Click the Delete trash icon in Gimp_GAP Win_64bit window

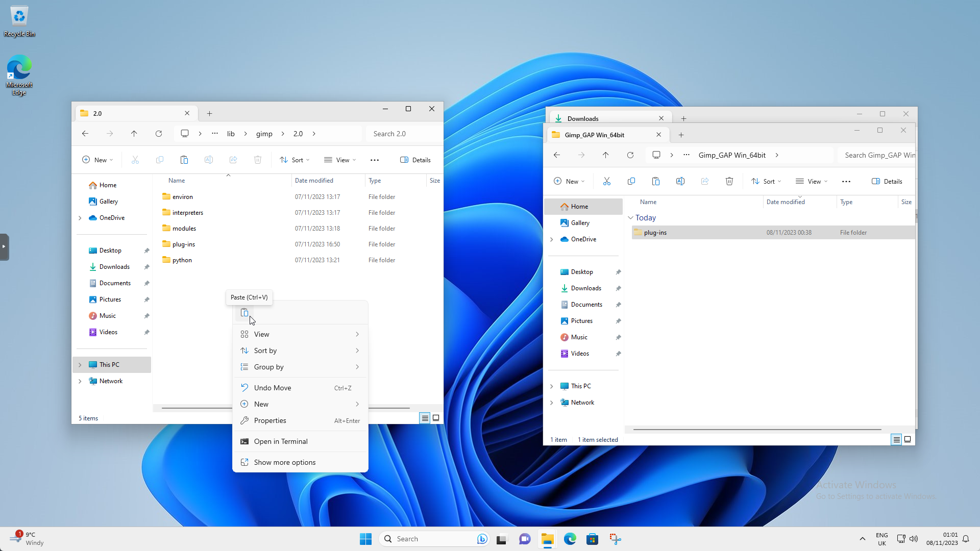click(x=729, y=181)
